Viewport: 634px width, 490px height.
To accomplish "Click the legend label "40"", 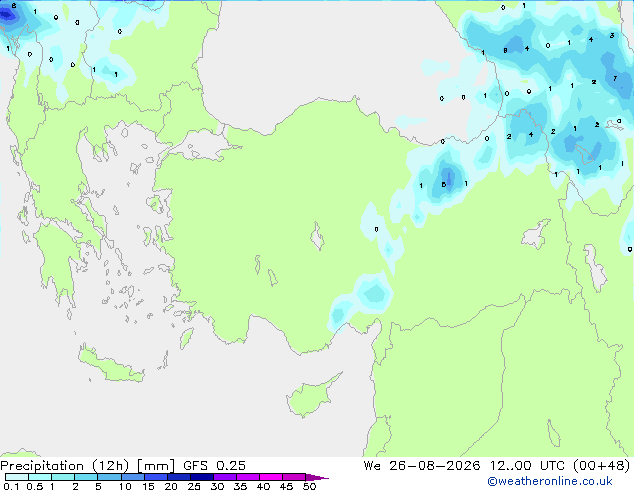I will click(x=263, y=486).
